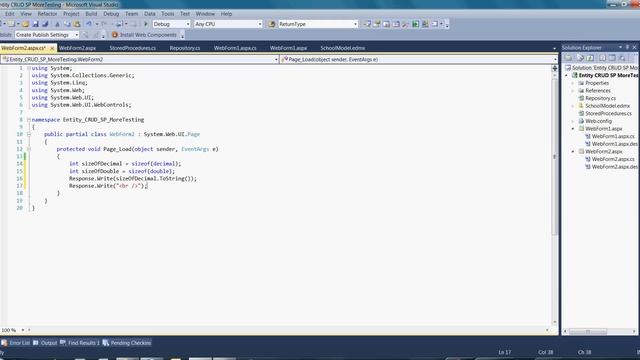This screenshot has width=640, height=360.
Task: Open the Debug configuration dropdown
Action: click(188, 24)
